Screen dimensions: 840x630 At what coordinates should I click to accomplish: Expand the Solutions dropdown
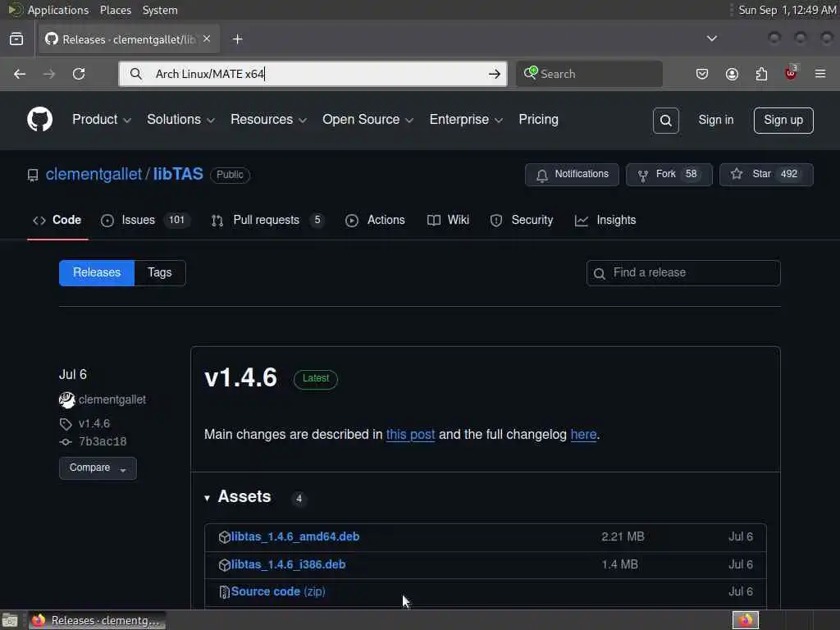[180, 120]
